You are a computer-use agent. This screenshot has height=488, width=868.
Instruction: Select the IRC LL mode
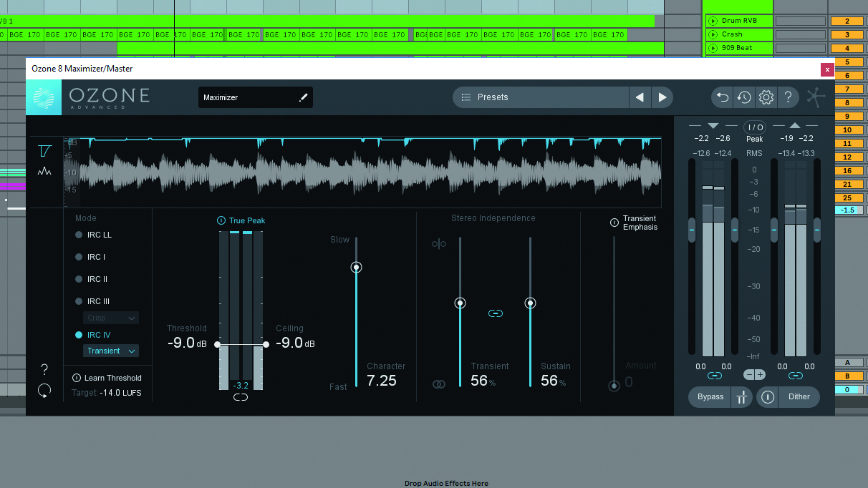(x=94, y=235)
